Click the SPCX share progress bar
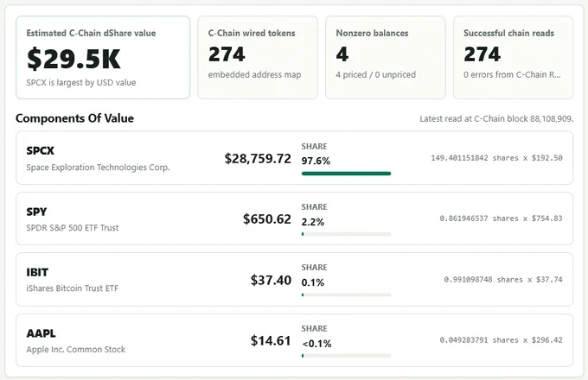The image size is (588, 380). click(346, 174)
